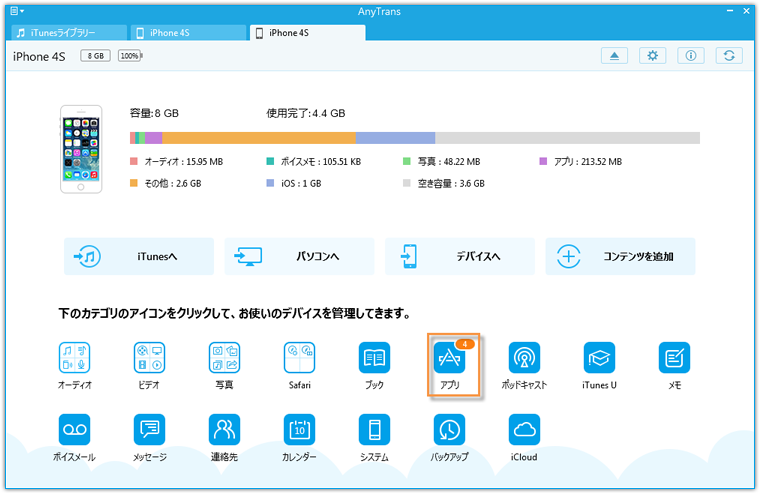This screenshot has height=494, width=760.
Task: Minimize the AnyTrans window
Action: tap(730, 11)
